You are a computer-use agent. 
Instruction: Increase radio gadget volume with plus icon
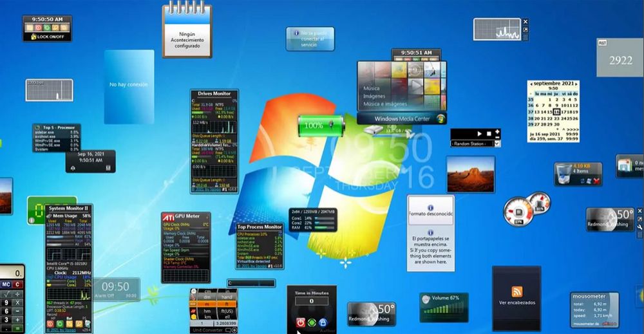(x=497, y=132)
